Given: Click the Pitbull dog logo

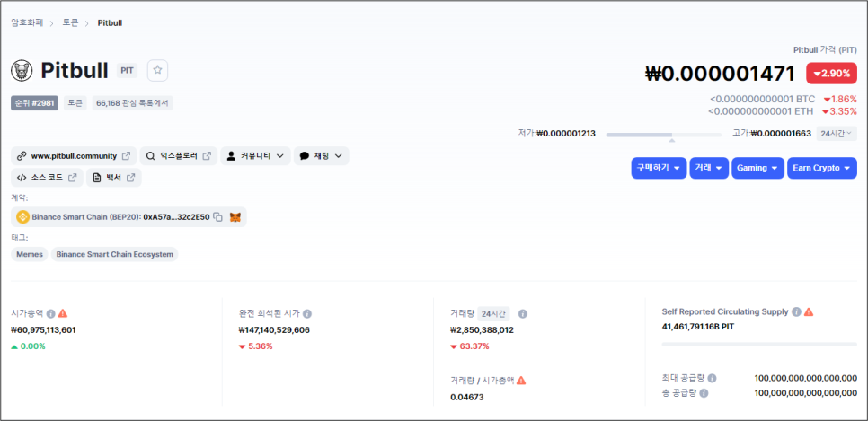Looking at the screenshot, I should pos(22,70).
